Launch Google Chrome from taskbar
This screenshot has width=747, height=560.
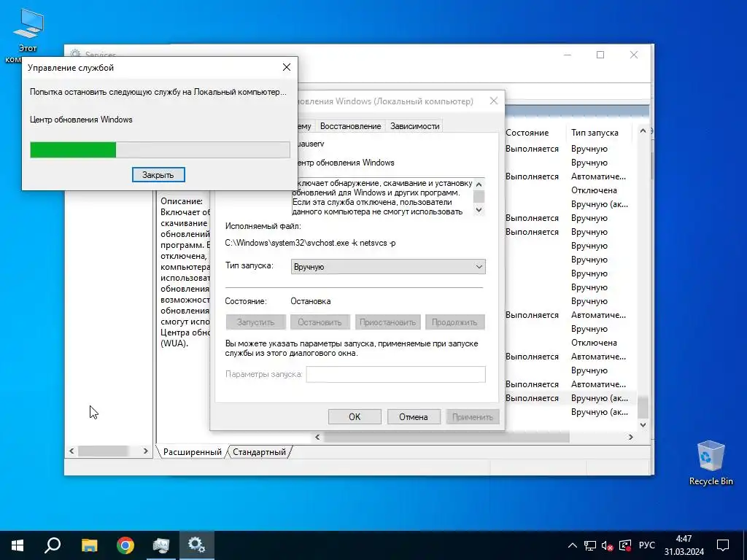tap(125, 545)
